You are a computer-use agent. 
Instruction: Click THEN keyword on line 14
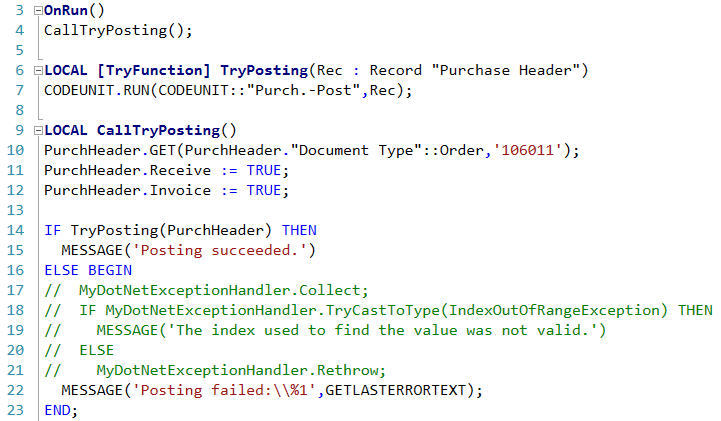299,230
